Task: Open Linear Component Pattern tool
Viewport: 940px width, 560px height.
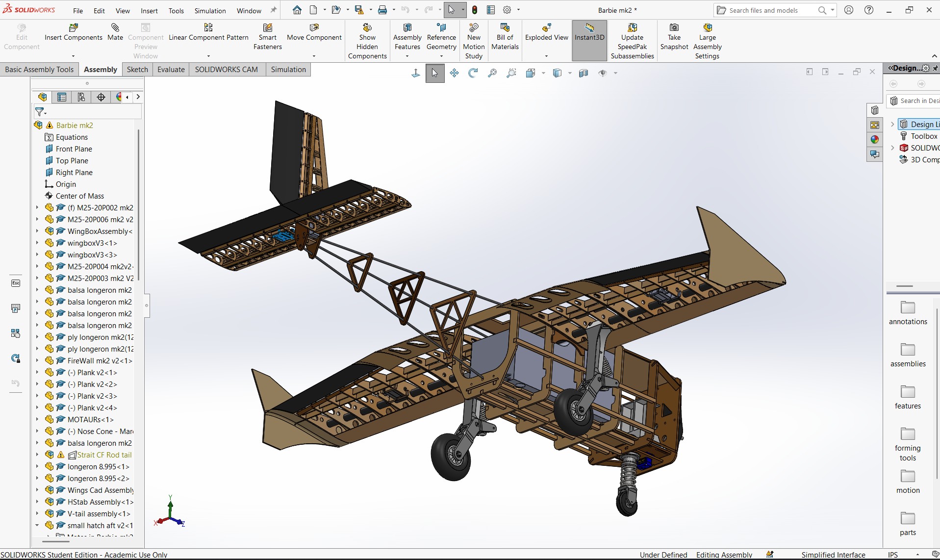Action: point(208,32)
